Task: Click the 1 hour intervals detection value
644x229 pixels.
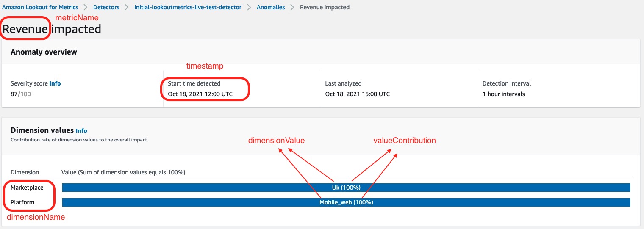Action: [x=504, y=94]
